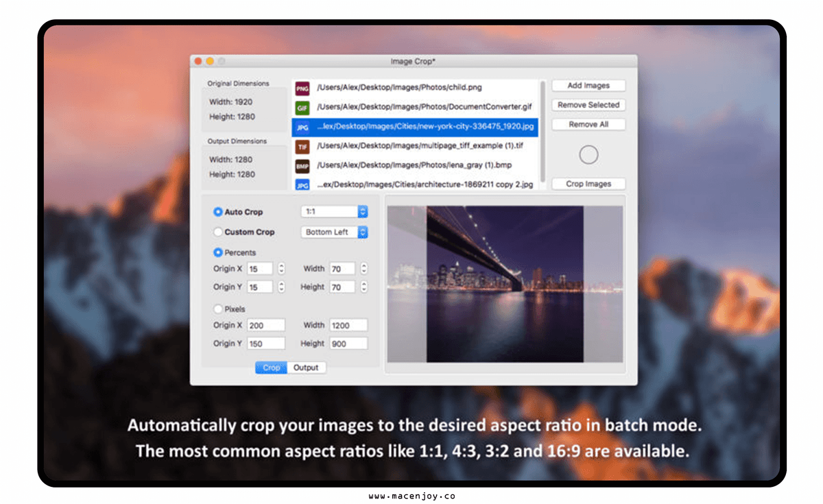Screen dimensions: 823x504
Task: Click the Percents Origin Y stepper
Action: coord(281,287)
